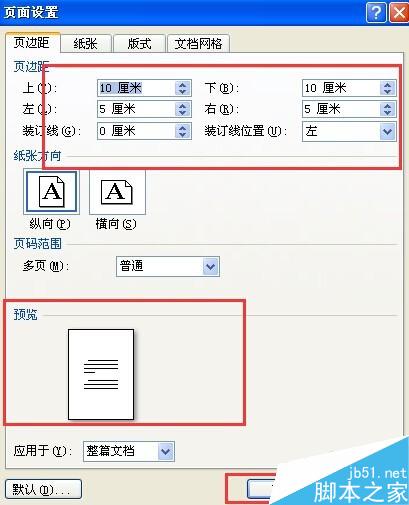Open the 文档网格 tab
The width and height of the screenshot is (409, 505).
[198, 44]
